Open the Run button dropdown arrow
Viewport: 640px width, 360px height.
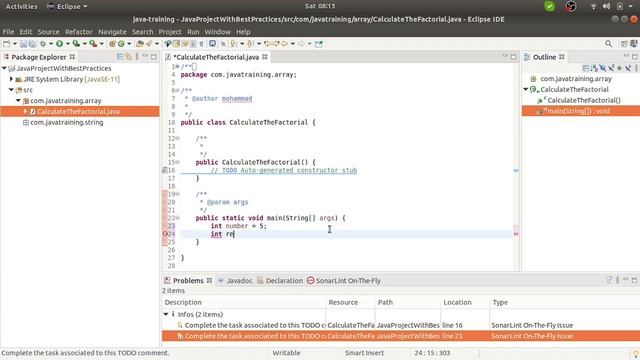[x=68, y=44]
